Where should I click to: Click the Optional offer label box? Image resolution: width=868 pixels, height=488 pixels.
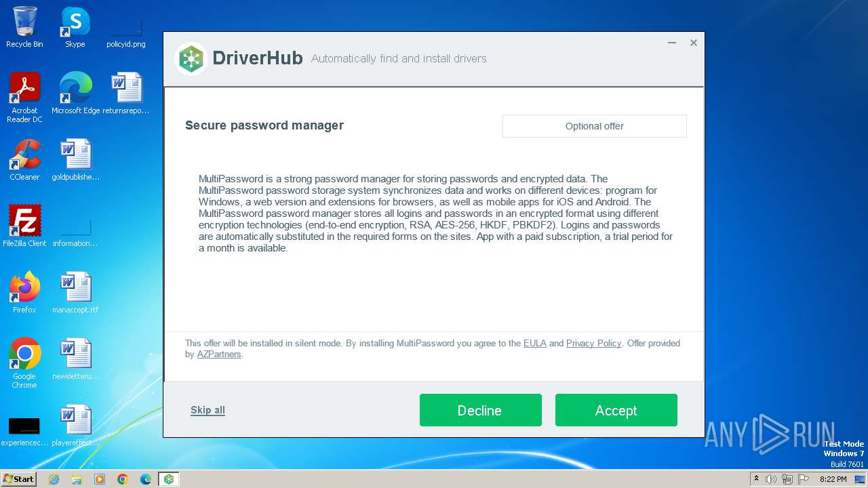(594, 126)
